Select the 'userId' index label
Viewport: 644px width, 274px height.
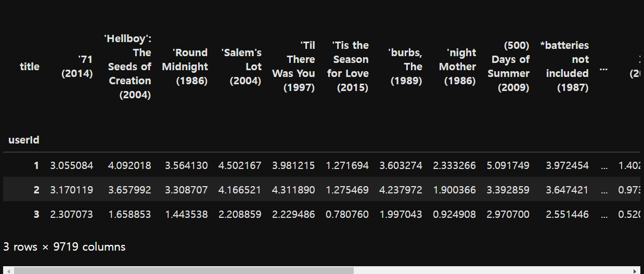24,140
